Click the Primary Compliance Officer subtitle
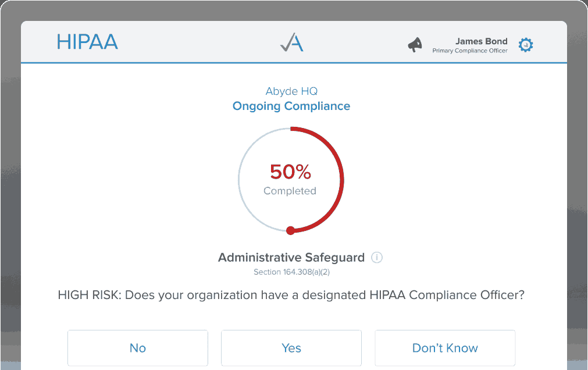This screenshot has height=370, width=588. pyautogui.click(x=469, y=51)
